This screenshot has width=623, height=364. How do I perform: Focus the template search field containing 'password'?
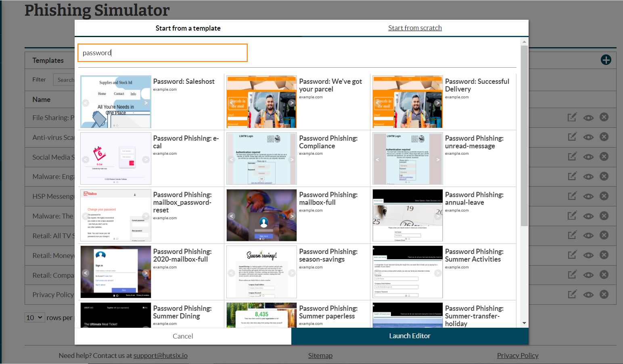pos(163,53)
